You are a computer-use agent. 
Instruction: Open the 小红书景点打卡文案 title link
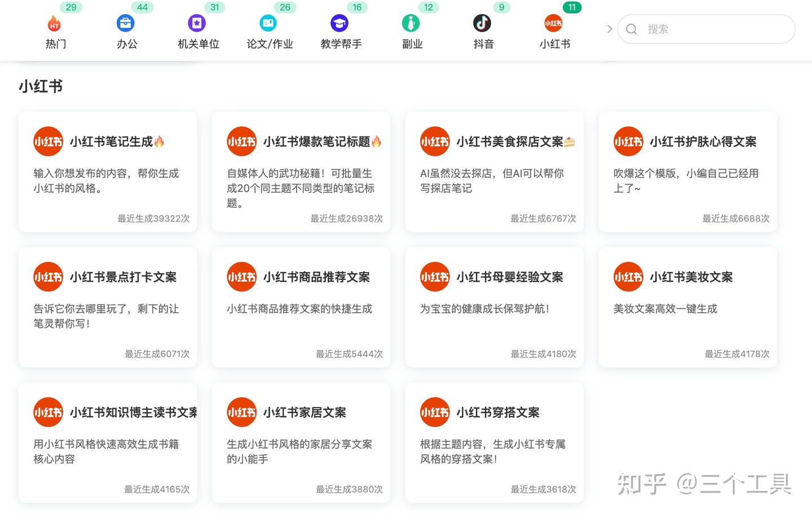click(x=123, y=277)
